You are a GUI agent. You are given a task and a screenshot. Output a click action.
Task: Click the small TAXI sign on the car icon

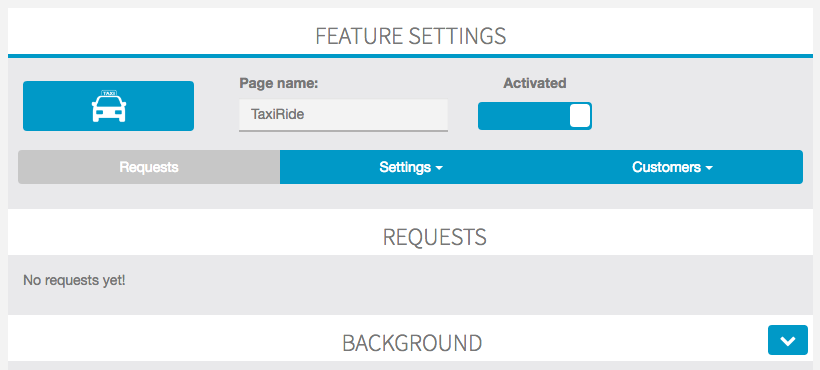click(109, 93)
